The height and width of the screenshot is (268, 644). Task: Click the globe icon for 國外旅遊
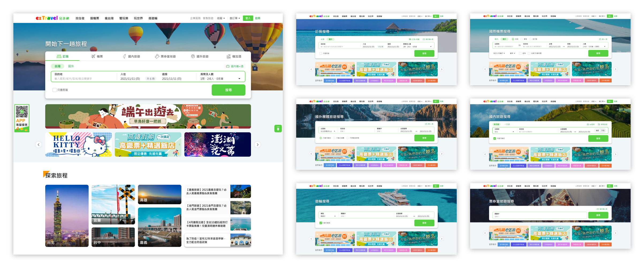[x=193, y=56]
